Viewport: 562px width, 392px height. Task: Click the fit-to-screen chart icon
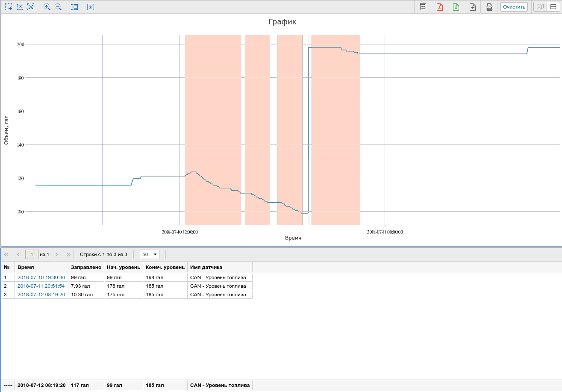coord(31,7)
